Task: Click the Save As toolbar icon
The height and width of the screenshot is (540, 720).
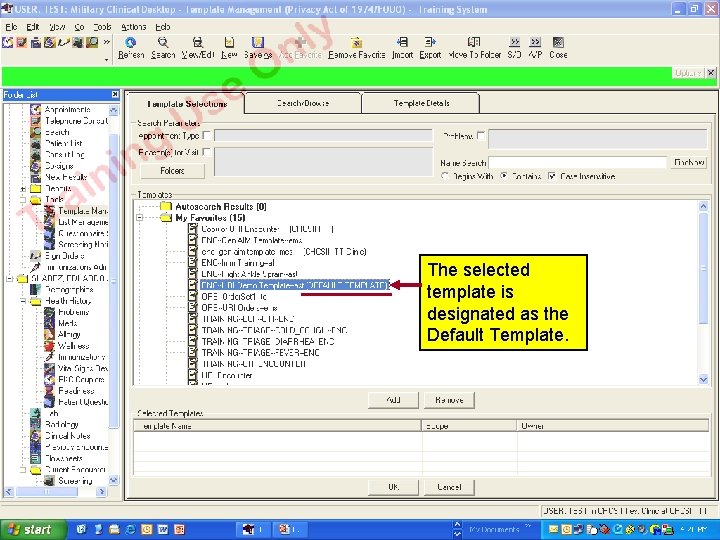Action: point(258,48)
